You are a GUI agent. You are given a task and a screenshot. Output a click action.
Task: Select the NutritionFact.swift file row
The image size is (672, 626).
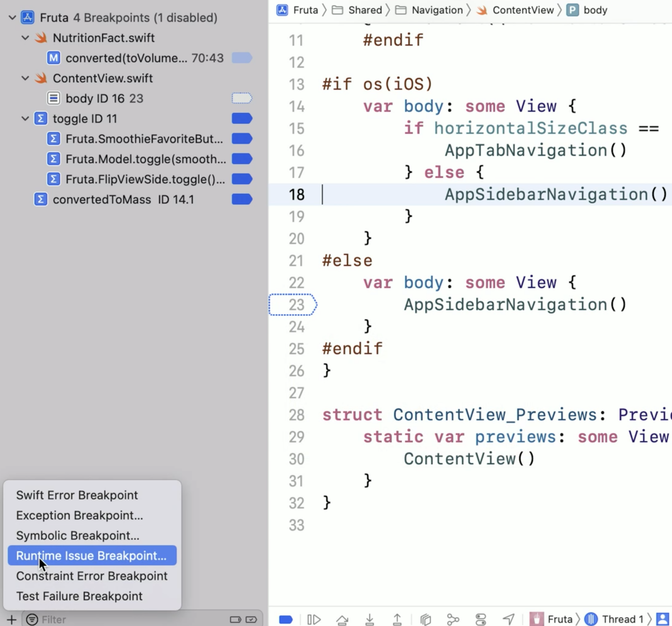[134, 38]
